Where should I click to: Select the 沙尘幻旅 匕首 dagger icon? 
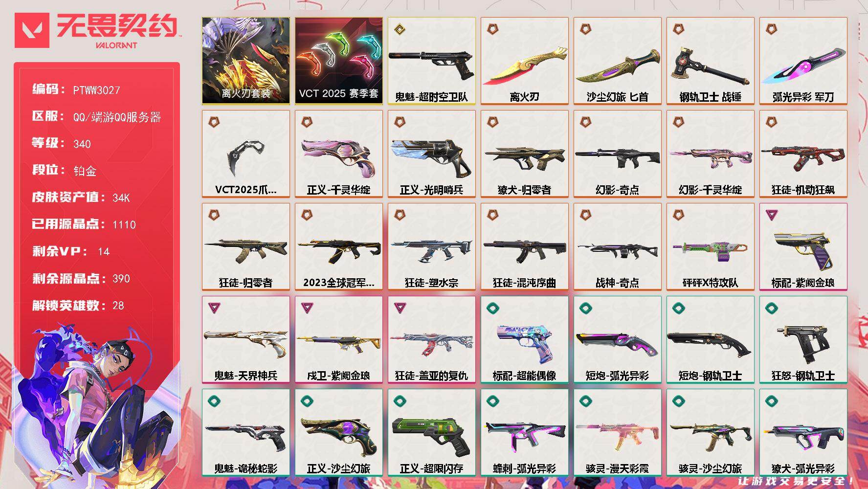point(617,65)
